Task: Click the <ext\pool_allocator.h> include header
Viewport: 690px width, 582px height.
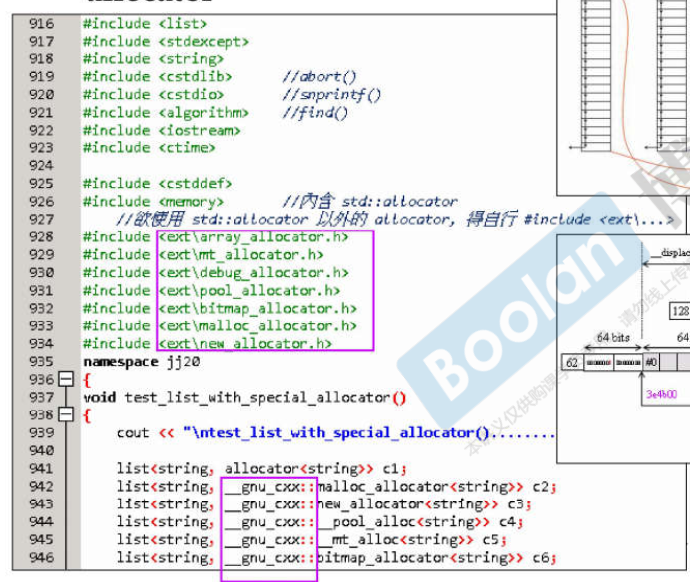Action: [x=249, y=291]
